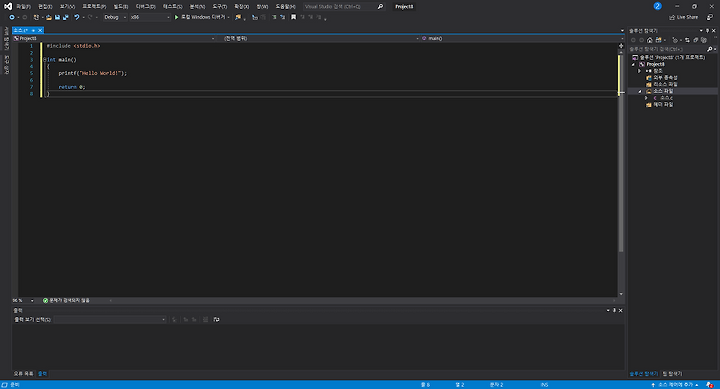The image size is (720, 389).
Task: Click the Open File folder icon
Action: click(49, 17)
